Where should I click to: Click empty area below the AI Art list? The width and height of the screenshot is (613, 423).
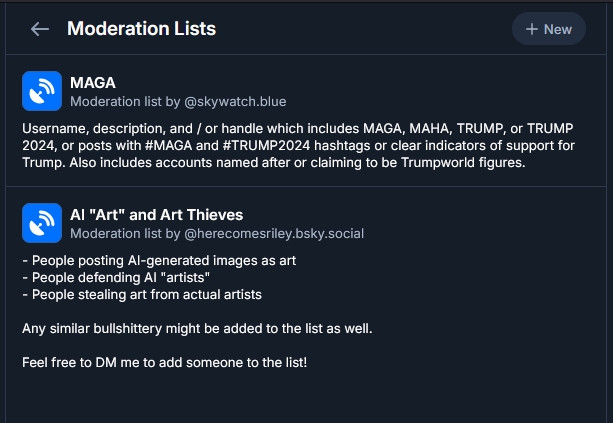pos(300,398)
